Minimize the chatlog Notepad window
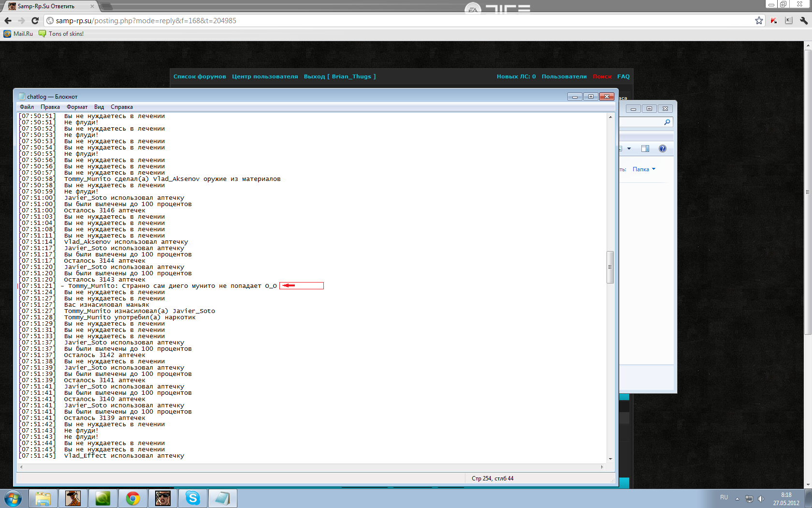The width and height of the screenshot is (812, 508). (x=575, y=97)
